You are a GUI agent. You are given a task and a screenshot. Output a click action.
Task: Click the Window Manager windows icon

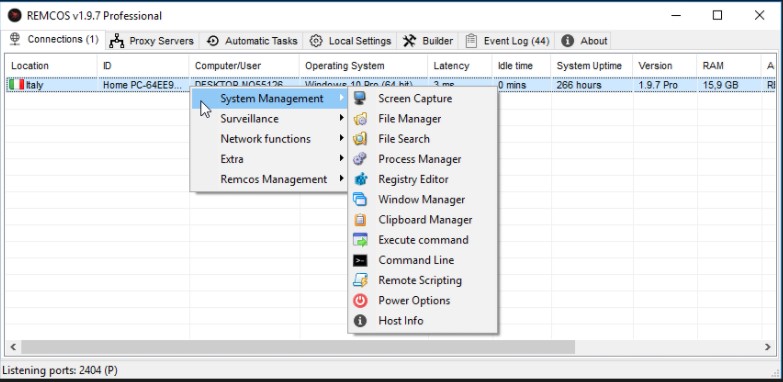360,199
